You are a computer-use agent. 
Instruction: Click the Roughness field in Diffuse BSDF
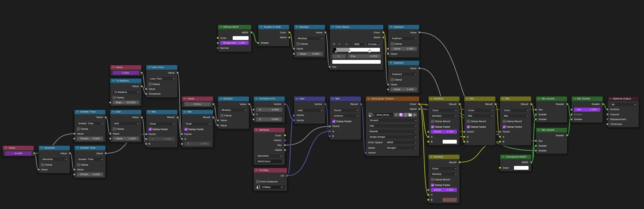(234, 43)
